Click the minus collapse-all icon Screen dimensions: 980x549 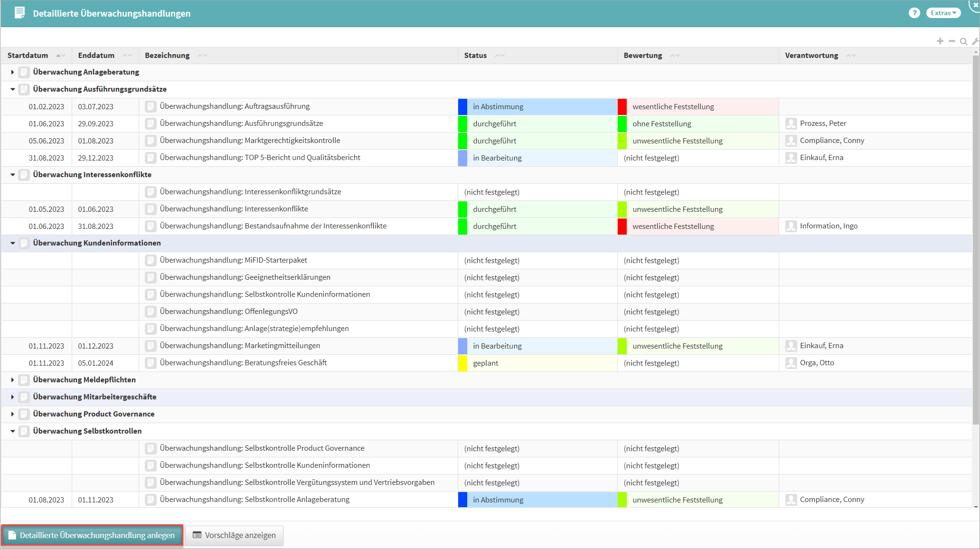click(x=952, y=41)
